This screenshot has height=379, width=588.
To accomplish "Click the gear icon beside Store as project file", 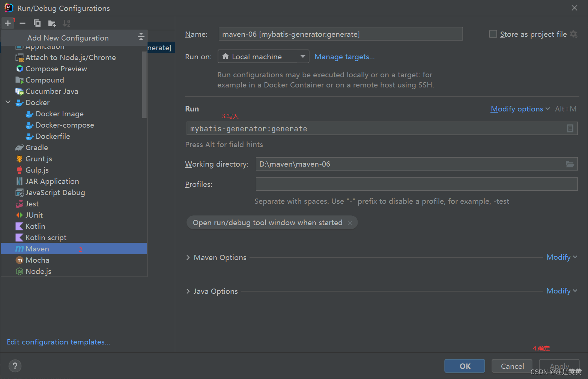I will (573, 34).
